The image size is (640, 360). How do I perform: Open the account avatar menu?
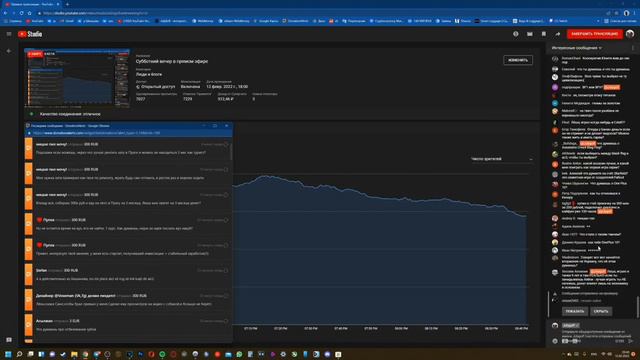coord(630,34)
